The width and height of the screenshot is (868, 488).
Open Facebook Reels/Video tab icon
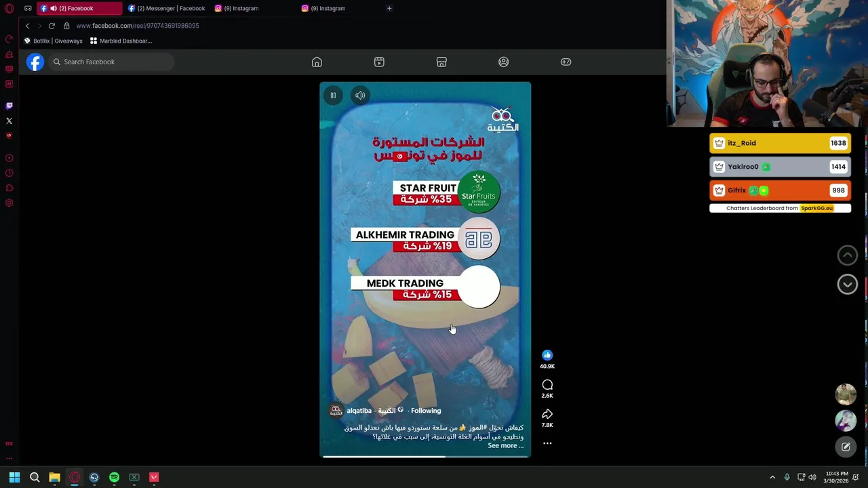point(379,62)
